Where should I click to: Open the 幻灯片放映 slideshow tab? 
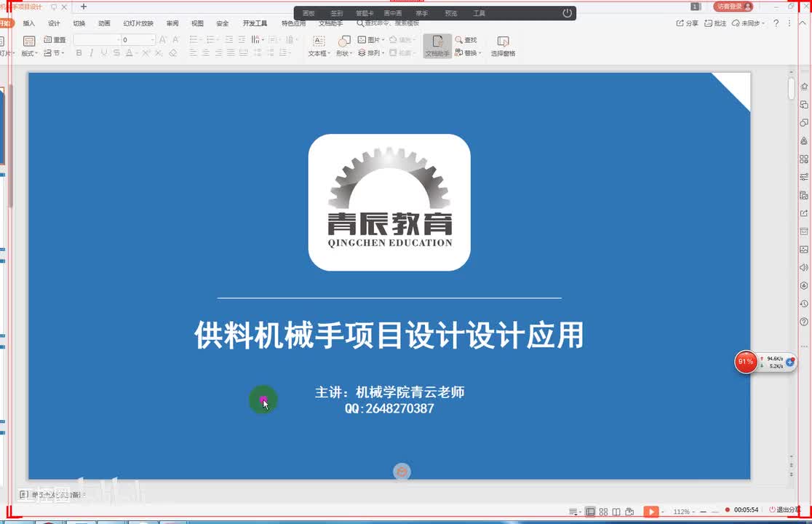click(x=138, y=23)
